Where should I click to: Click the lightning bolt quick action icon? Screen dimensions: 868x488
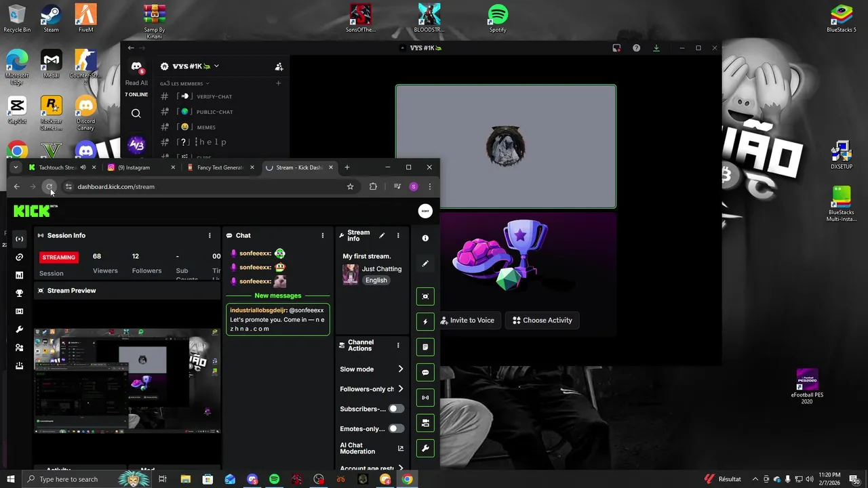(x=425, y=321)
